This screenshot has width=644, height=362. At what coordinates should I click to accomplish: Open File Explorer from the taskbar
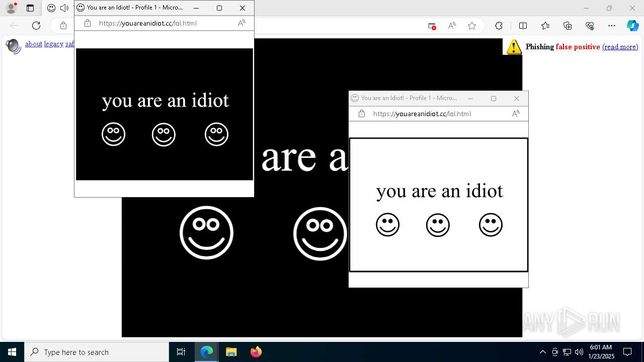click(231, 352)
